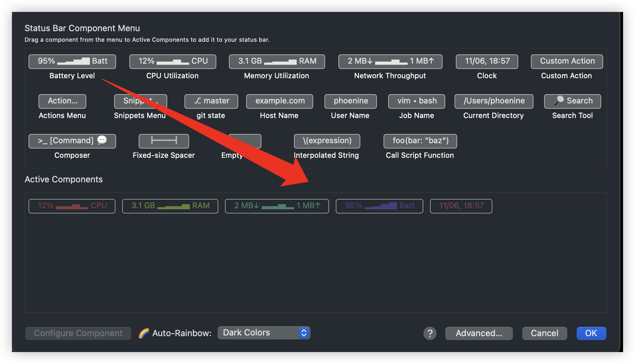The width and height of the screenshot is (635, 364).
Task: Select the Job Name vim bash component
Action: (x=416, y=101)
